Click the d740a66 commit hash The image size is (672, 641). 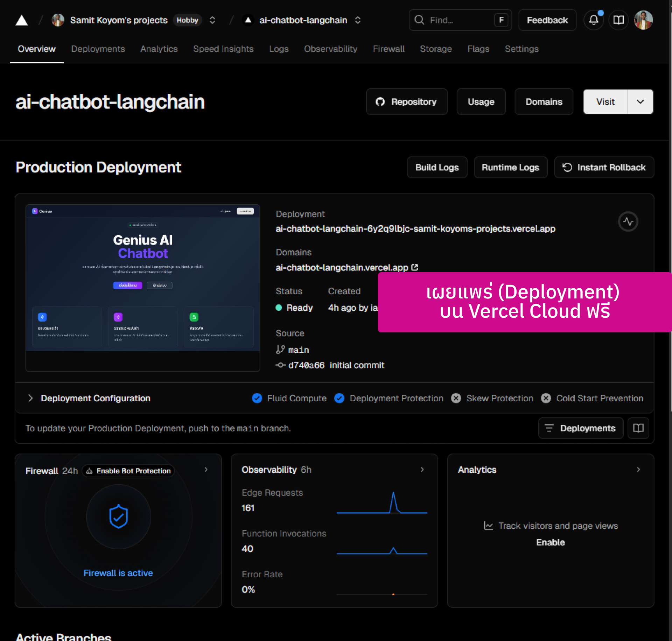click(x=306, y=365)
